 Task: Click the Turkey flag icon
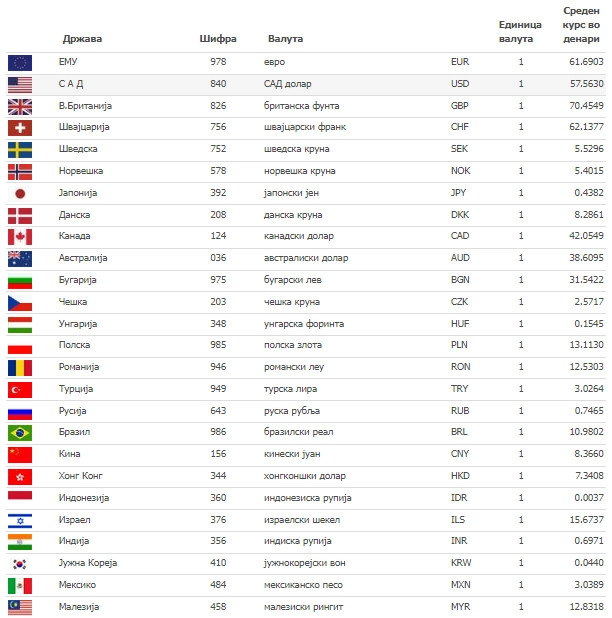click(x=20, y=390)
